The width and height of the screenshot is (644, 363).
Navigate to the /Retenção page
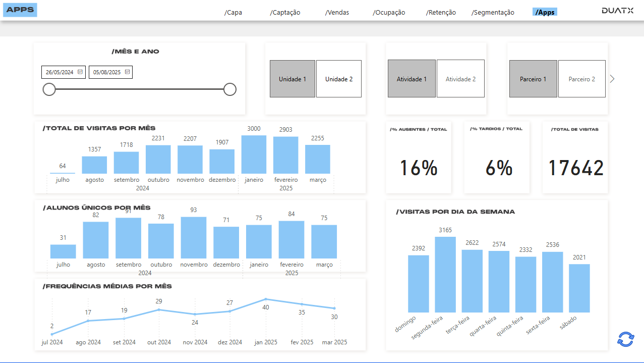pyautogui.click(x=440, y=12)
